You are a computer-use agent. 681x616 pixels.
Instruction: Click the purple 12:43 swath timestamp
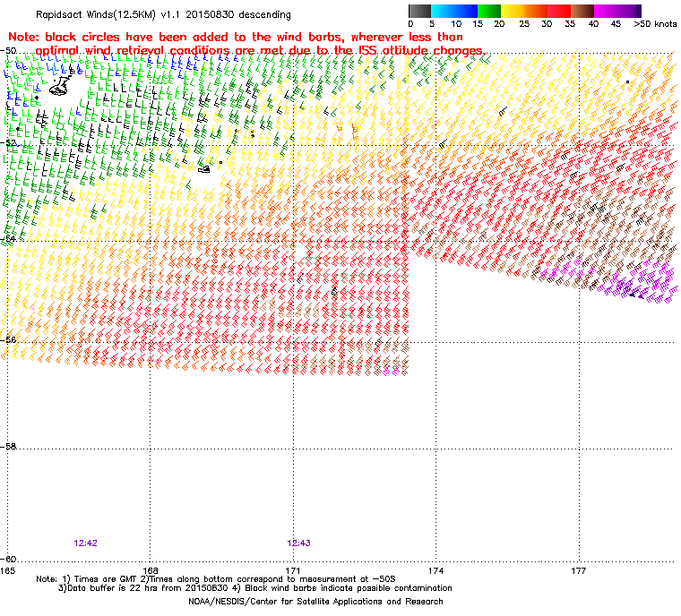298,543
